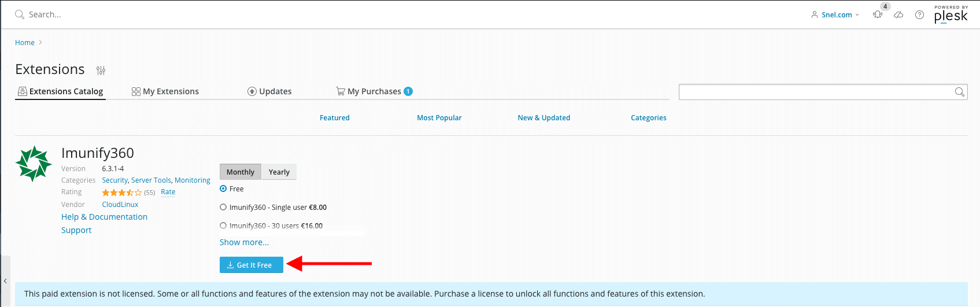Click the catalog search magnifier icon
The height and width of the screenshot is (307, 980).
coord(959,92)
